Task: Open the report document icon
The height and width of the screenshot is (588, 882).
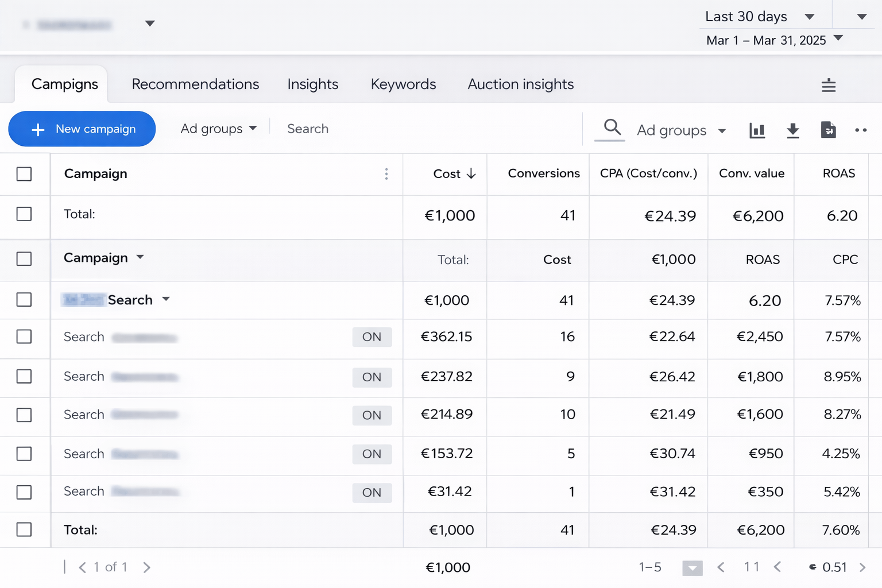Action: point(828,130)
